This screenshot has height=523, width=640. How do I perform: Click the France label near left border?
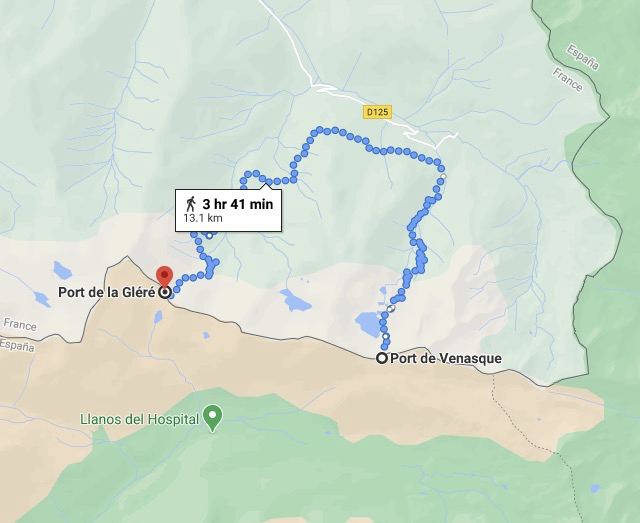point(20,325)
